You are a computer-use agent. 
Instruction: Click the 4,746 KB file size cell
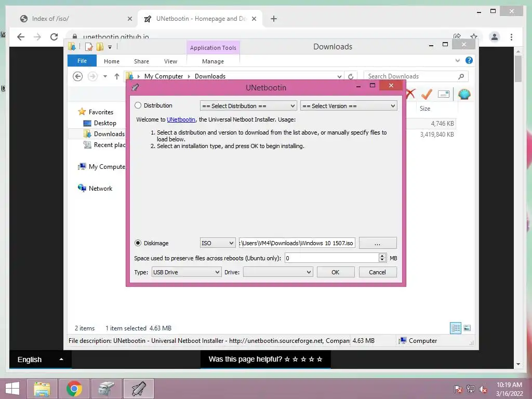coord(443,124)
